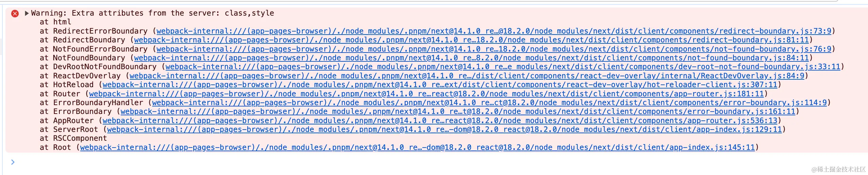
Task: Click the 'at html' stack line
Action: click(55, 22)
